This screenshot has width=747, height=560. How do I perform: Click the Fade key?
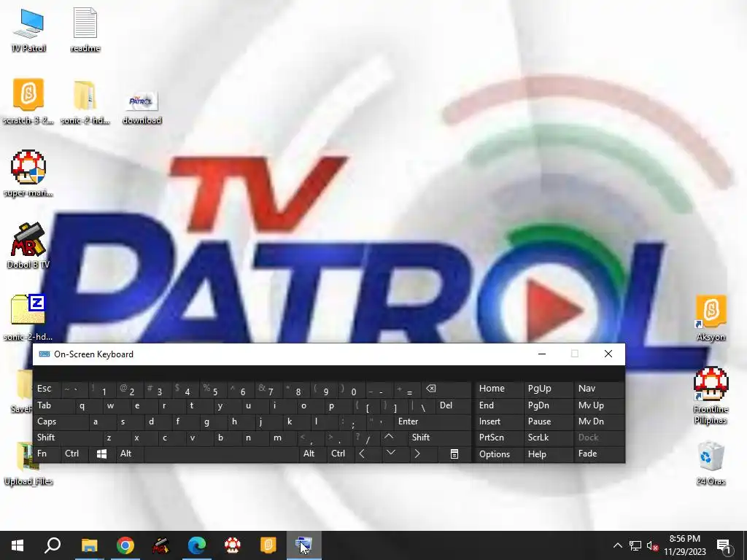coord(599,454)
